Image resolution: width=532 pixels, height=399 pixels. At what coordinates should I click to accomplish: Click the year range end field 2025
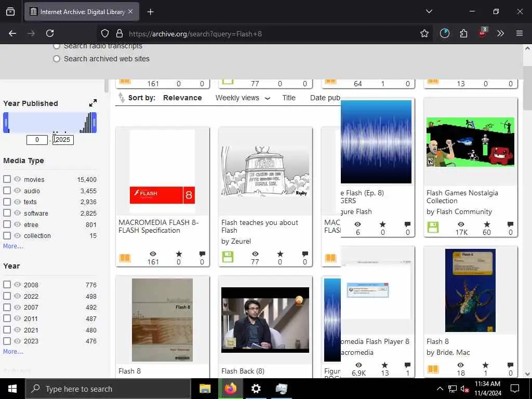63,140
